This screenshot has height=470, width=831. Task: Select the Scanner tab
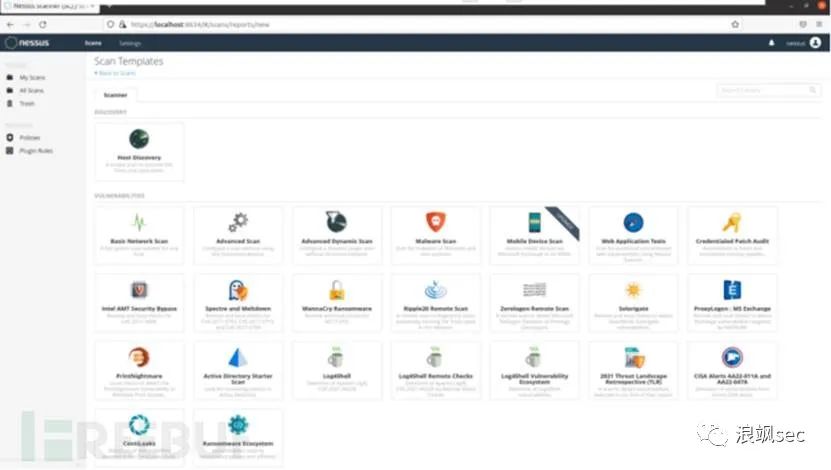(116, 95)
